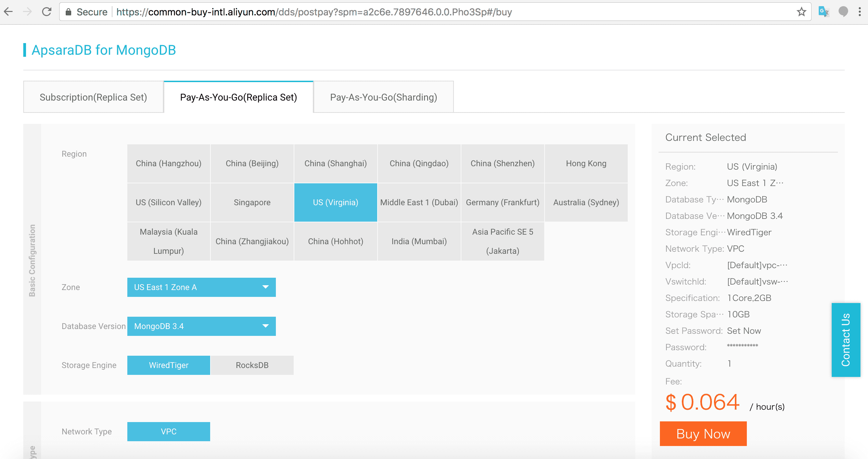Select US (Virginia) region
Screen dimensions: 868x459
[x=336, y=202]
